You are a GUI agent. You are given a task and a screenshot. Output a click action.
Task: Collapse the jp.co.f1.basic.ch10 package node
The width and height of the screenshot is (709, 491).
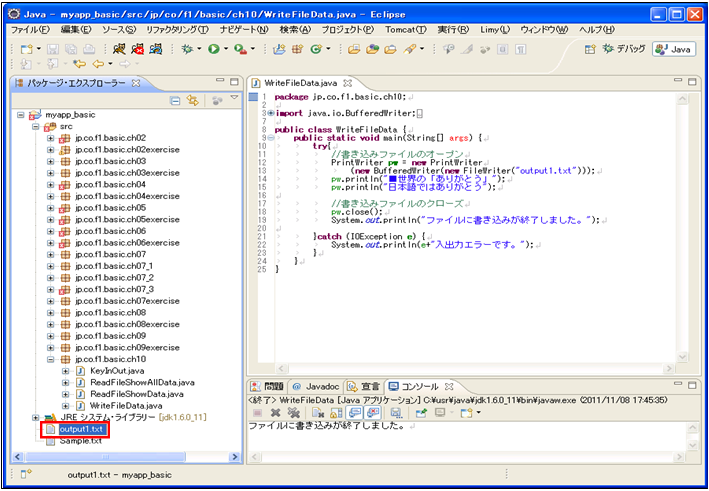[x=51, y=359]
